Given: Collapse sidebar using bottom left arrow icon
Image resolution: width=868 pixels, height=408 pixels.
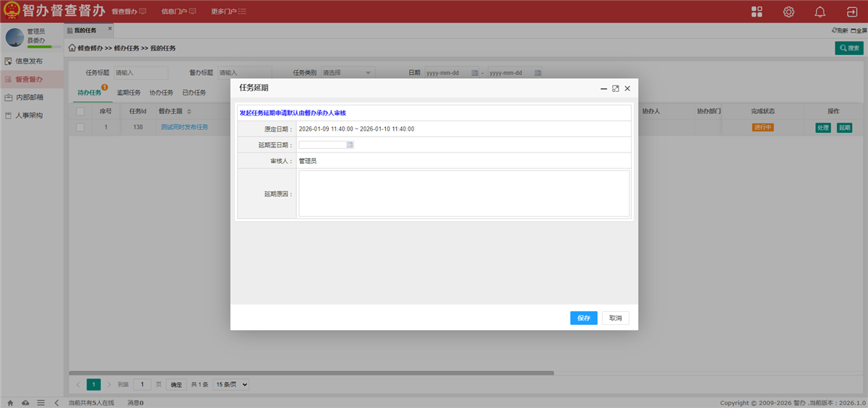Looking at the screenshot, I should [x=56, y=403].
